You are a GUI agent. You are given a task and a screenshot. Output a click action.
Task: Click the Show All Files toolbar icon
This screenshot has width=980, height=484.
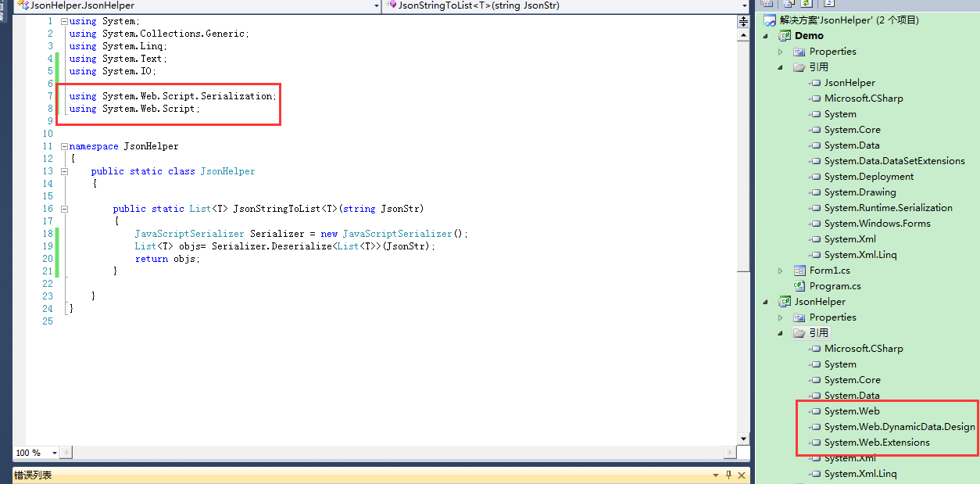[789, 4]
